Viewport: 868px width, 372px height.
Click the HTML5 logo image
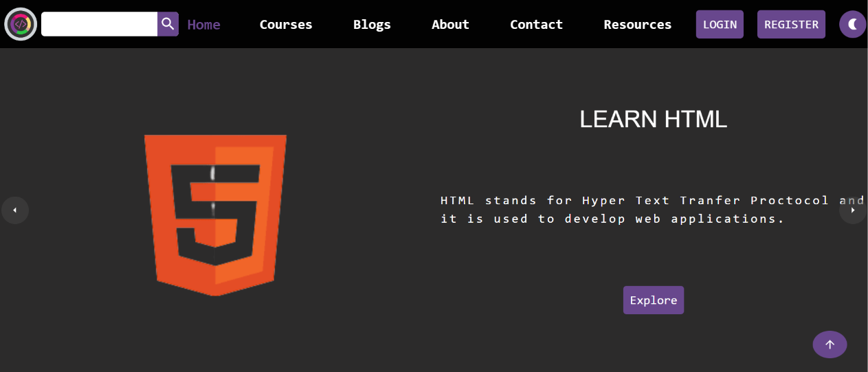point(215,215)
